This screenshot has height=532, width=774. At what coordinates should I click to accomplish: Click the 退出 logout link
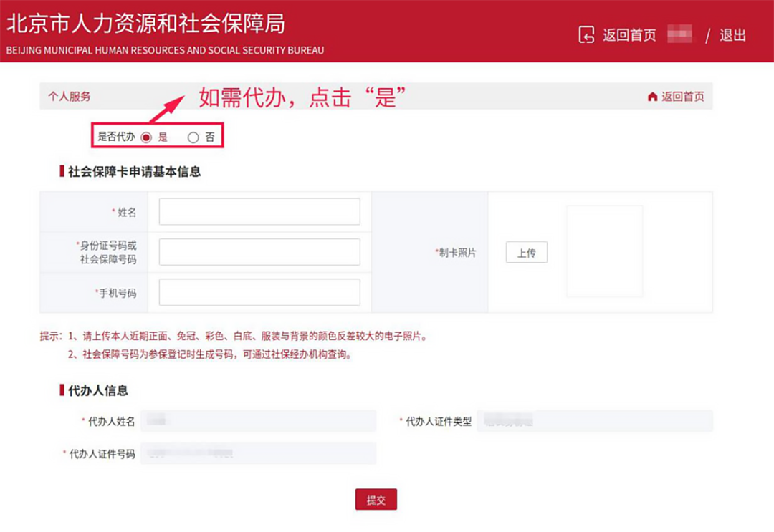tap(732, 35)
